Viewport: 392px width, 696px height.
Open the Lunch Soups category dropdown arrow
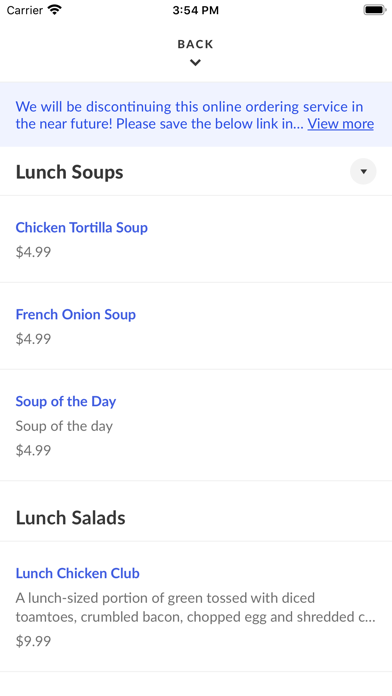pyautogui.click(x=363, y=171)
